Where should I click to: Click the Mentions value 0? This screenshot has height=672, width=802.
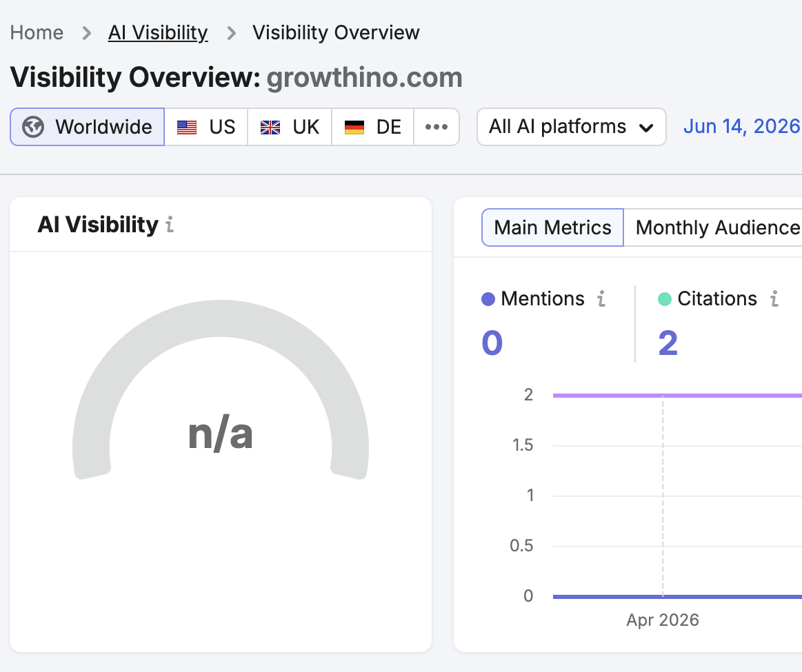492,343
